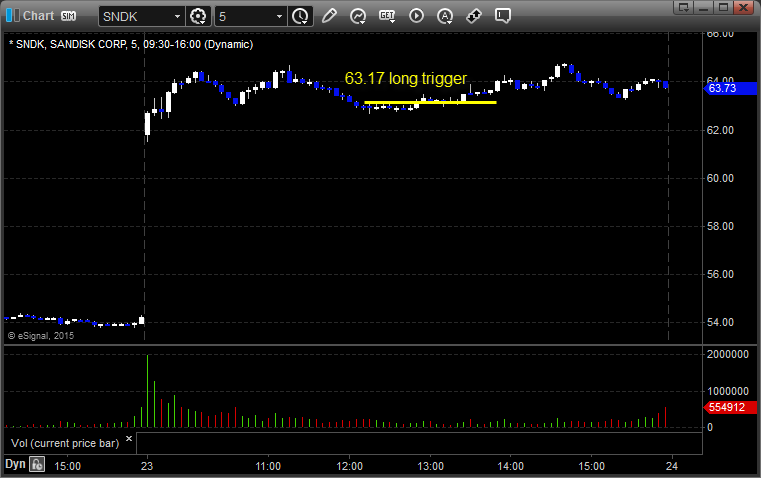
Task: Click the 54.00 price axis label
Action: tap(720, 322)
